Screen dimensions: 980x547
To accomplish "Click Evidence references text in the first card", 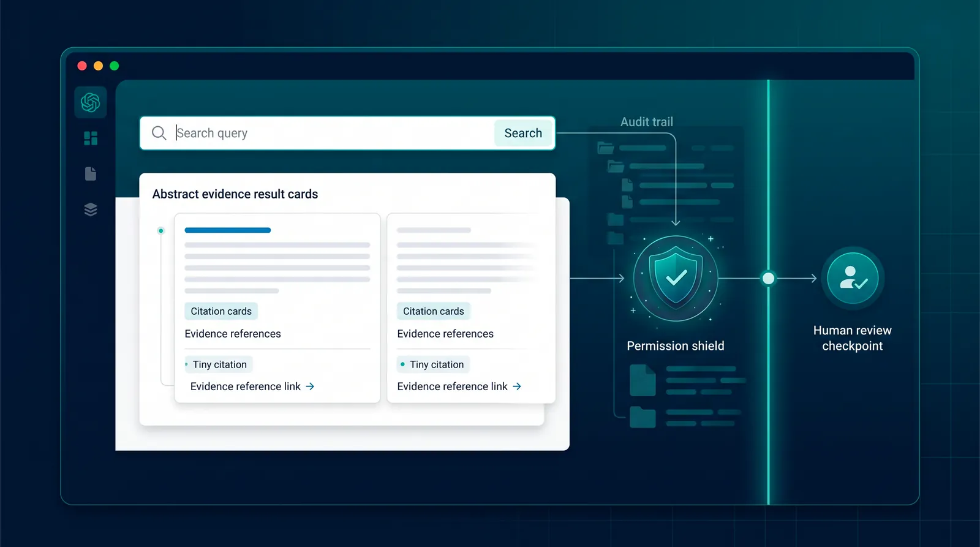I will coord(233,334).
